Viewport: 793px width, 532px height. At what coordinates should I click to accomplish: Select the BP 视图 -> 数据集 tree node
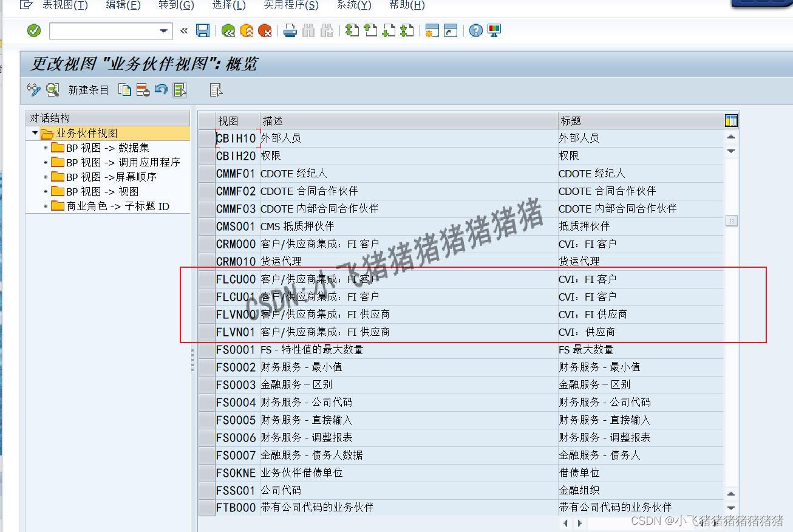(107, 148)
